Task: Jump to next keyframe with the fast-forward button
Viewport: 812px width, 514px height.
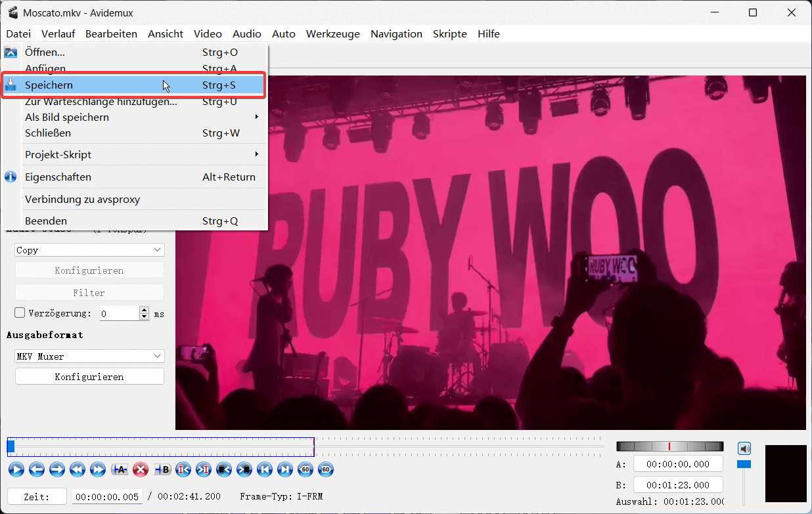Action: 98,469
